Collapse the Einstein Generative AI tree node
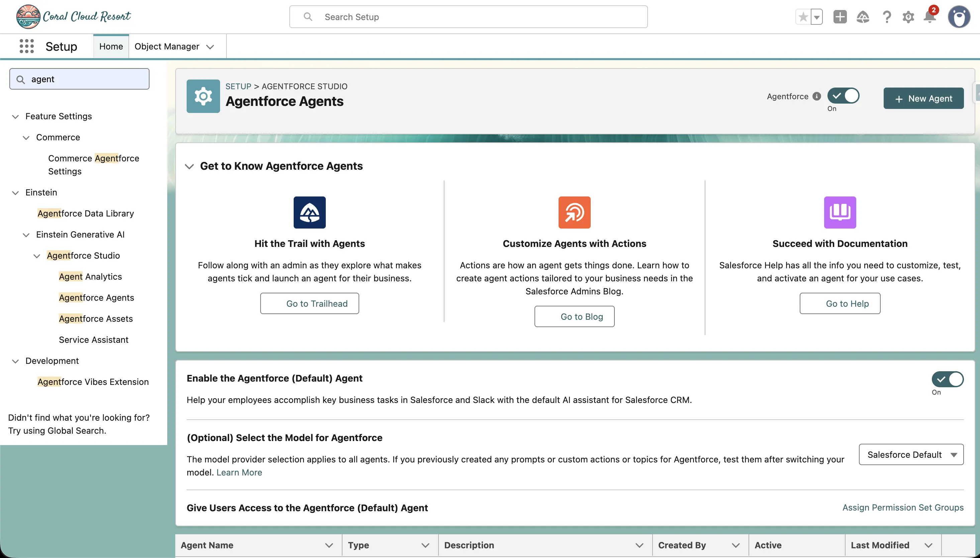 pyautogui.click(x=26, y=235)
